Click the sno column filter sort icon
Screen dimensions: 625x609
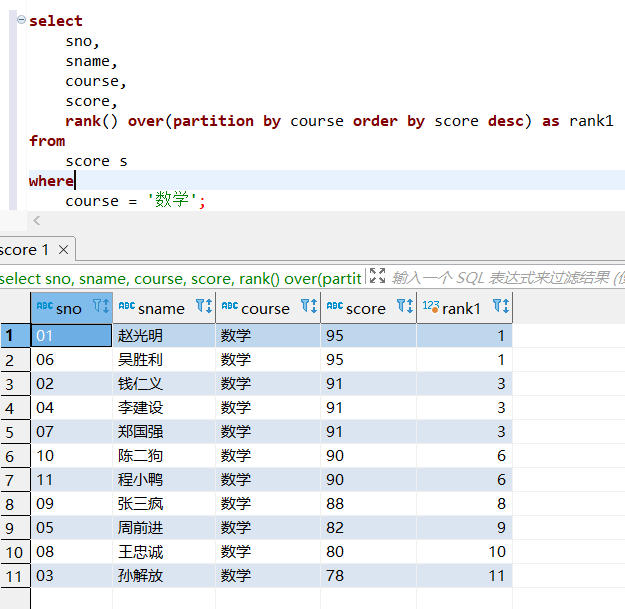click(101, 306)
